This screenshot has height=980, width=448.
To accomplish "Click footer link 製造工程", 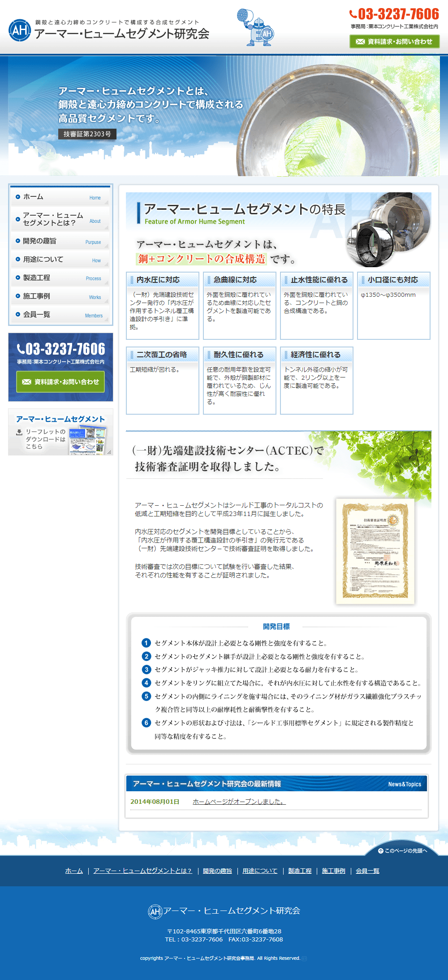I will (300, 871).
